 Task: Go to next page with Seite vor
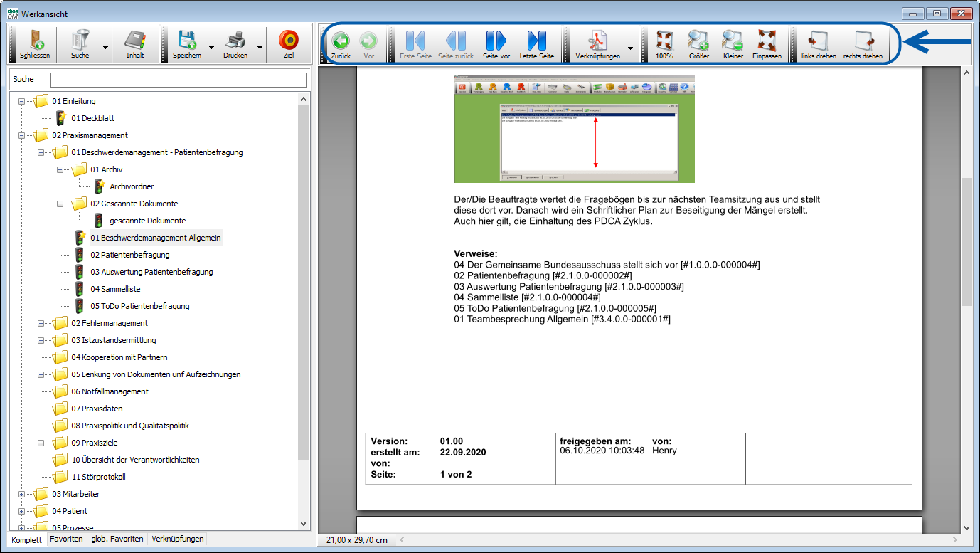pyautogui.click(x=496, y=44)
